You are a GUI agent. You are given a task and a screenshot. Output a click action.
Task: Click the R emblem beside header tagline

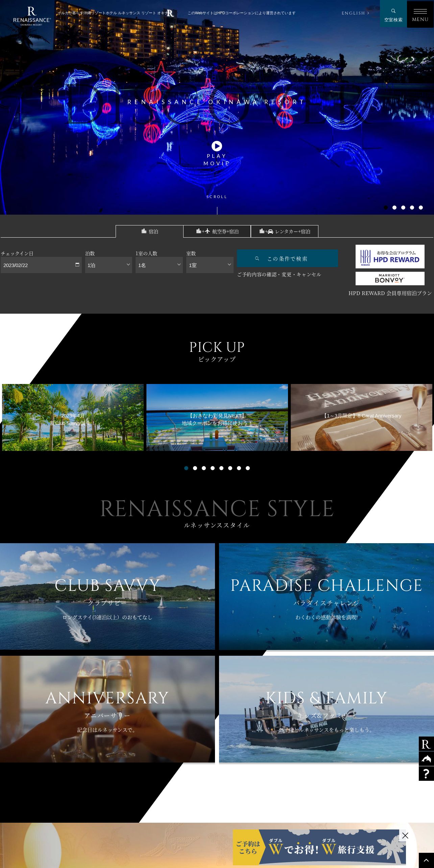170,13
